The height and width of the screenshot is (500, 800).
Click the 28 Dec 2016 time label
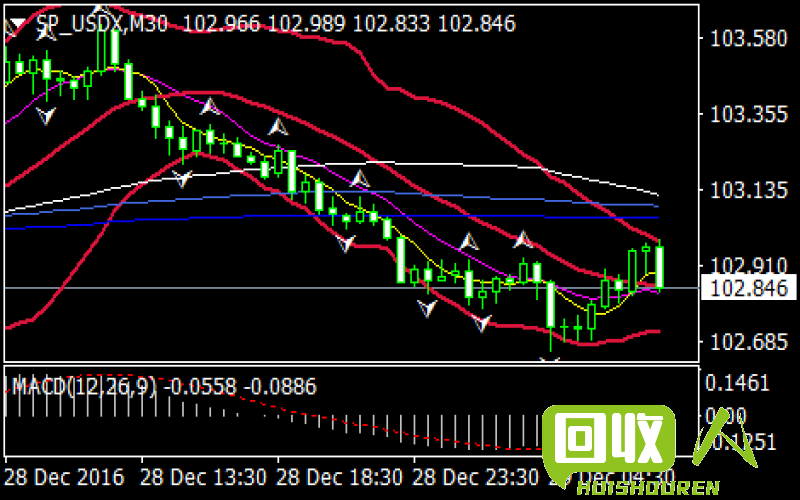pyautogui.click(x=64, y=478)
